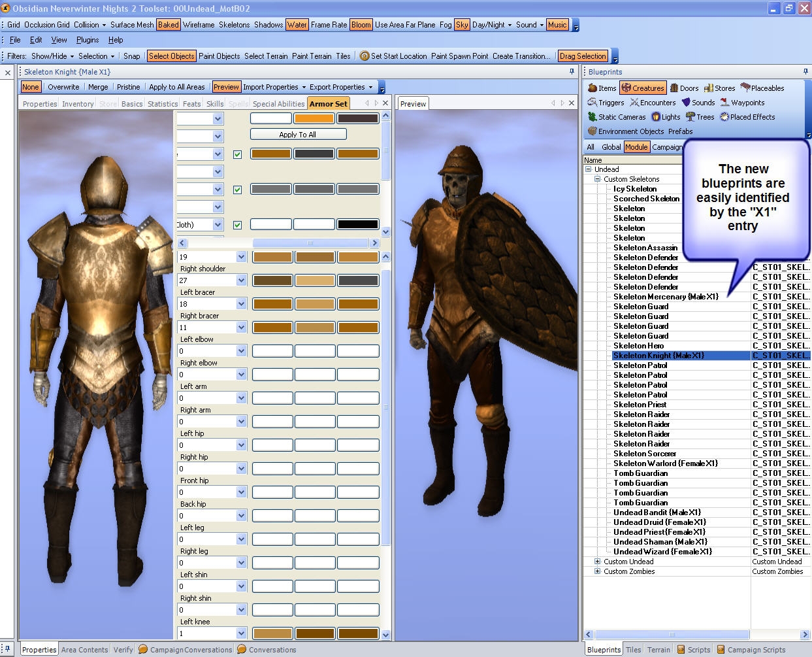The height and width of the screenshot is (657, 812).
Task: Open the Right shoulder value dropdown
Action: [241, 280]
